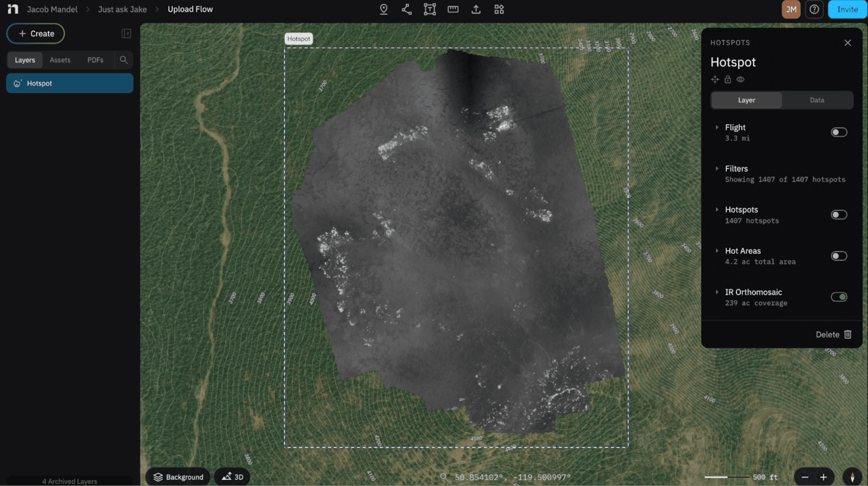
Task: Zoom out with the minus button
Action: 805,477
